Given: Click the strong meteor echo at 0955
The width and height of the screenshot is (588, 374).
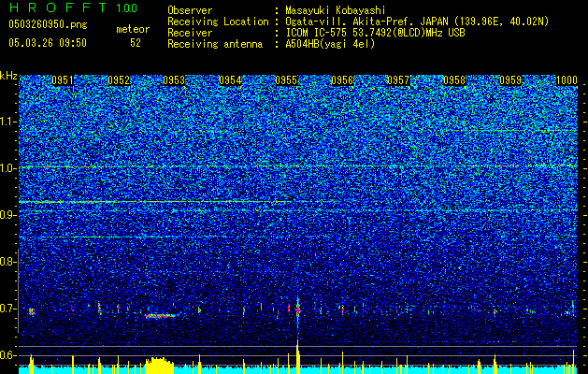Looking at the screenshot, I should coord(298,310).
